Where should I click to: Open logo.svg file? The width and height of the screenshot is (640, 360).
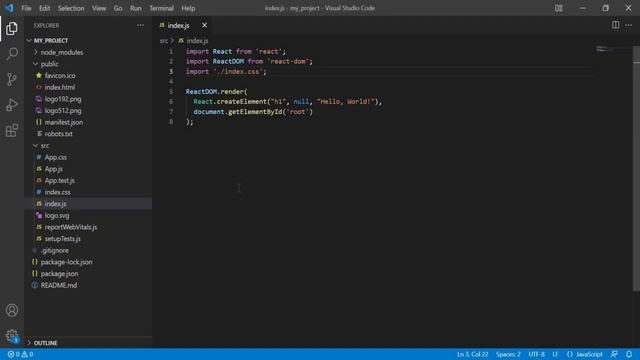(88, 216)
